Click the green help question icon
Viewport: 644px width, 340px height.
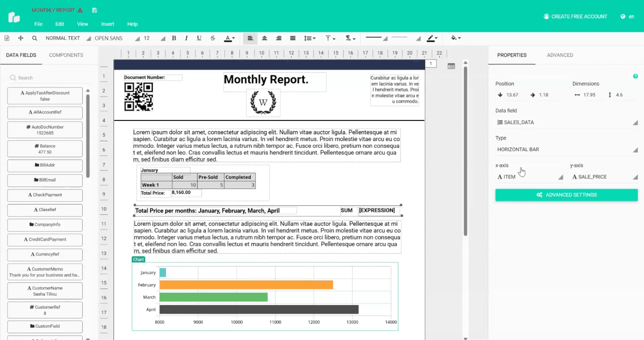point(635,76)
